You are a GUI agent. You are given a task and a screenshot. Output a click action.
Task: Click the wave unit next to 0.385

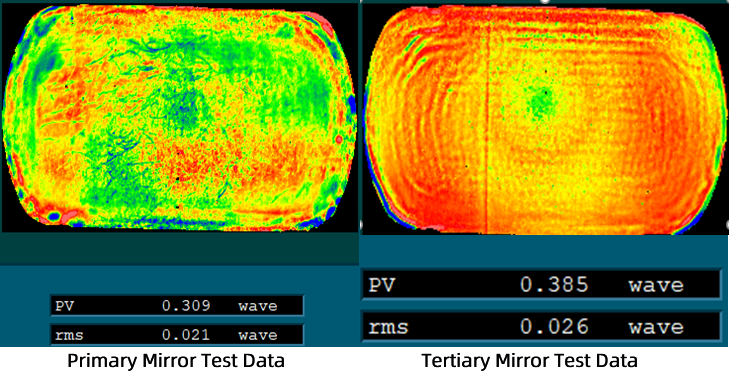[656, 285]
